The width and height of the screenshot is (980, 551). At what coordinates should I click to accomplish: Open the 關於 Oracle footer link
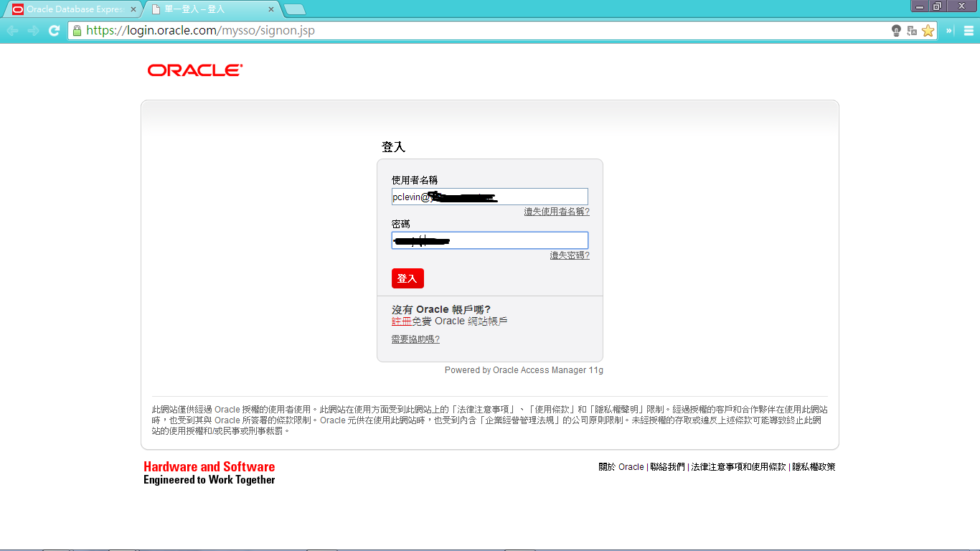coord(621,467)
